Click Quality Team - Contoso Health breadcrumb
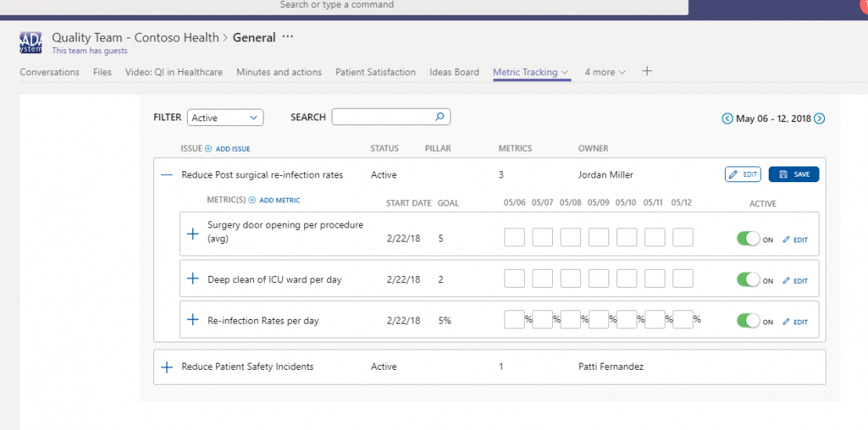 135,38
